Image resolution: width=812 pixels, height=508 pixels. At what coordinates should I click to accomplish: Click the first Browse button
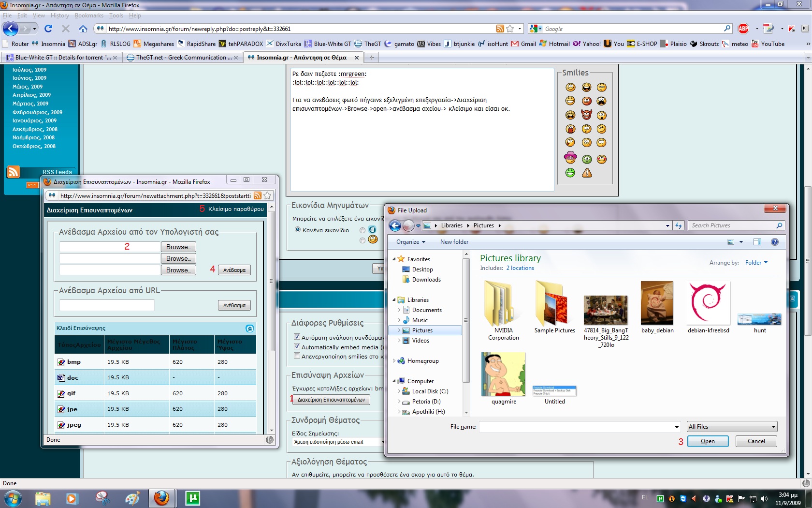pos(178,247)
